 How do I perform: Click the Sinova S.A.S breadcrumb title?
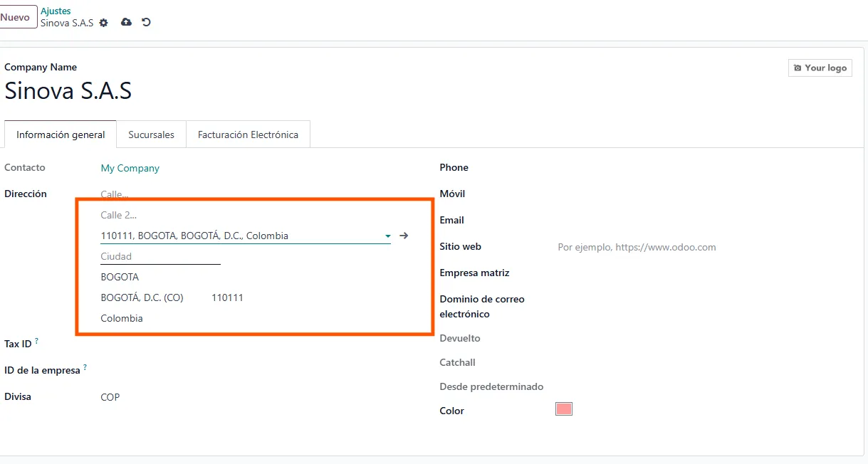67,23
